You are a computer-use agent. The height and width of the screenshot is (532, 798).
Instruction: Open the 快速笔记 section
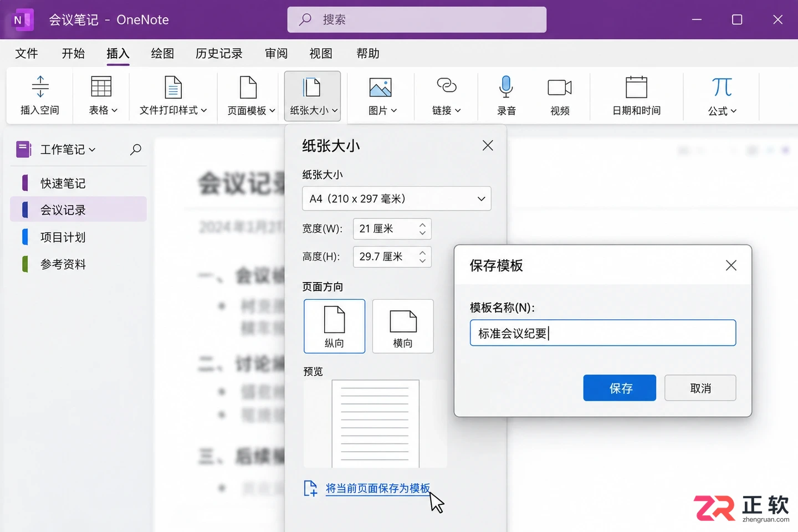pos(79,183)
